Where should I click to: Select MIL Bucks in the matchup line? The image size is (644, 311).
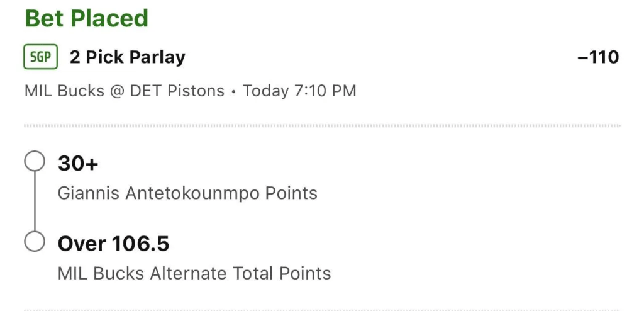click(x=65, y=91)
